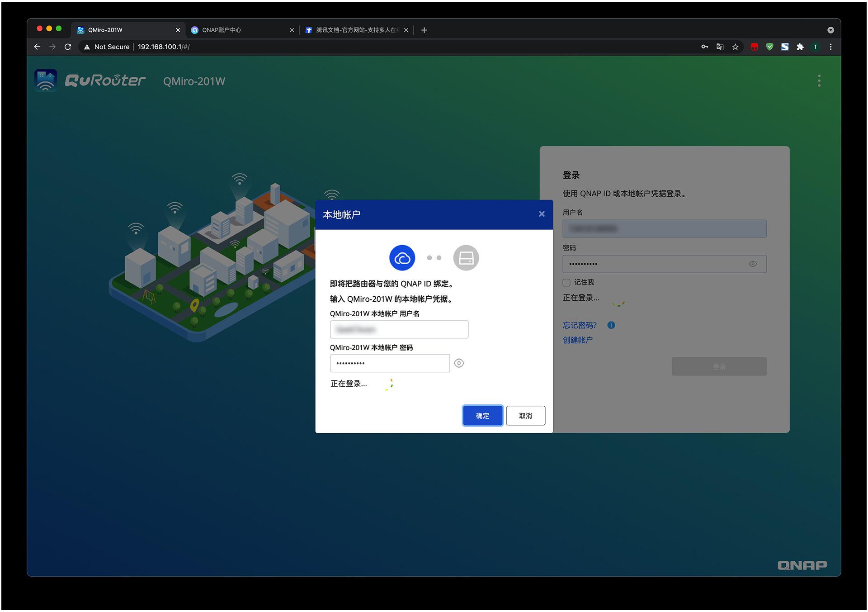Open the saved passwords key icon

click(705, 47)
